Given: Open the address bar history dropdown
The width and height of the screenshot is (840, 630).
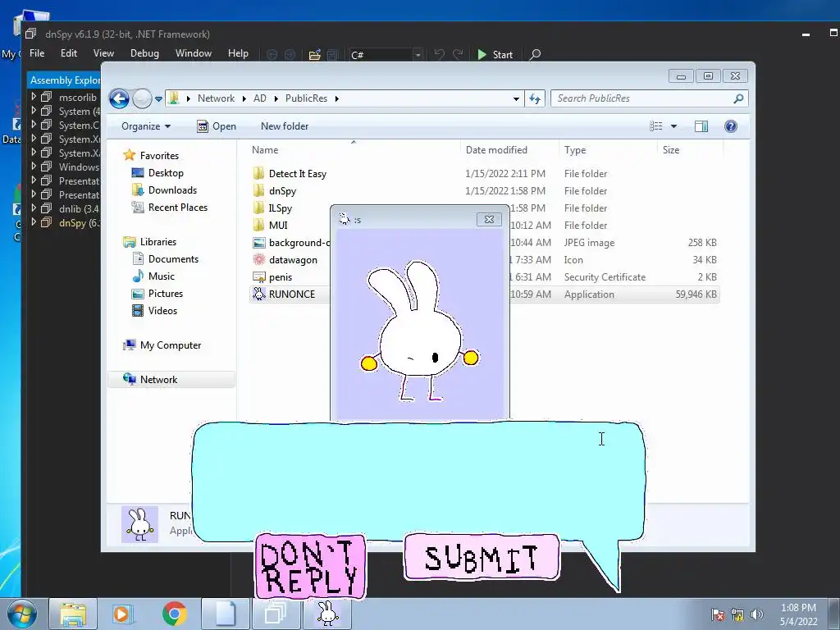Looking at the screenshot, I should 516,98.
